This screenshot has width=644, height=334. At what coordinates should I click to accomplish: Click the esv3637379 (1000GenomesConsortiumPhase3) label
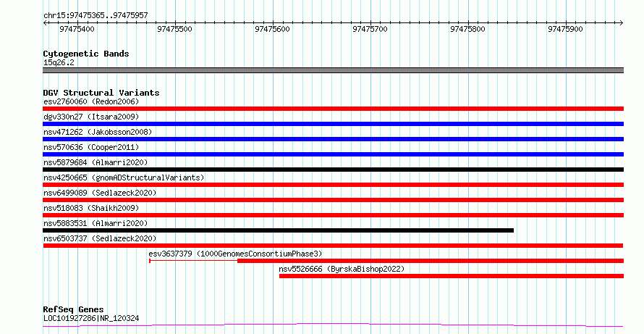point(235,254)
